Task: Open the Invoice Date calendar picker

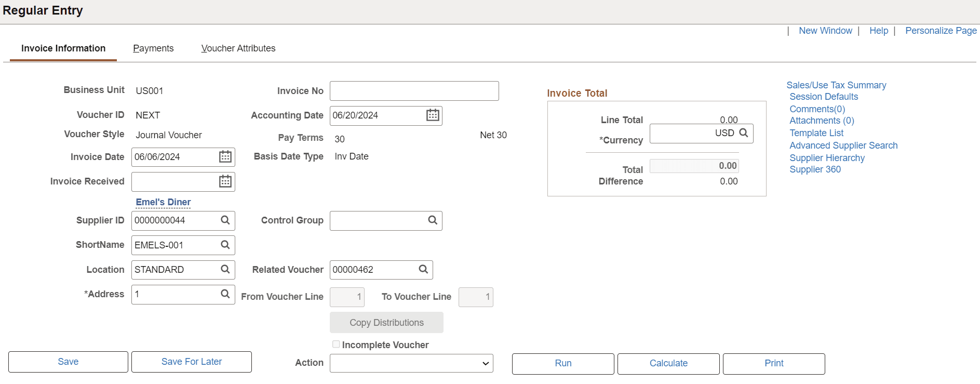Action: tap(225, 157)
